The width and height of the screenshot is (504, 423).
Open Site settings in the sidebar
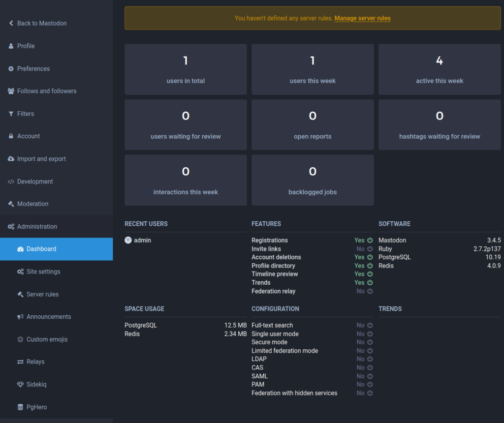(x=43, y=272)
